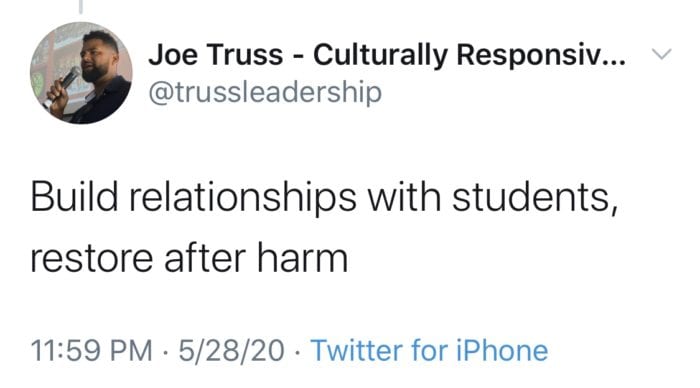Open the @trussleadership handle
The width and height of the screenshot is (700, 388).
(265, 93)
